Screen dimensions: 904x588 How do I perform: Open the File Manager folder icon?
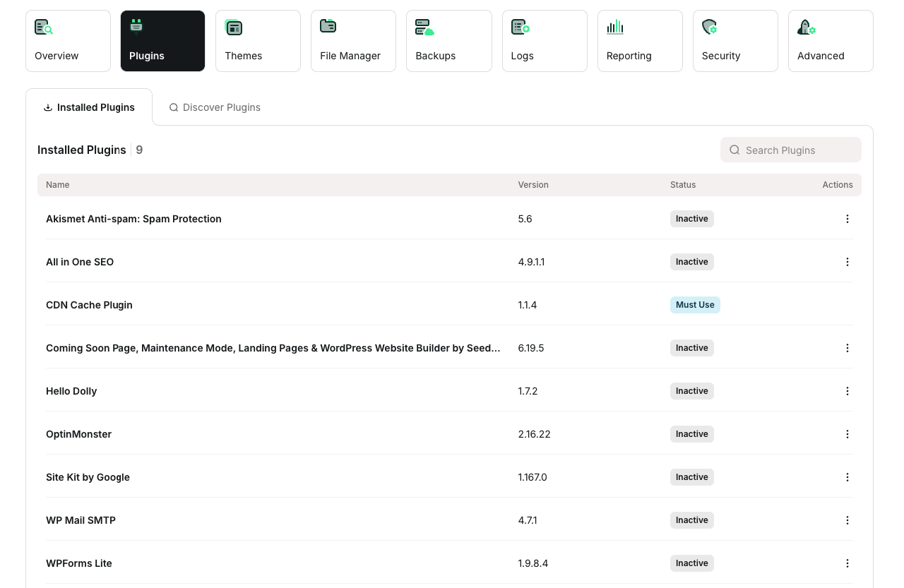328,26
